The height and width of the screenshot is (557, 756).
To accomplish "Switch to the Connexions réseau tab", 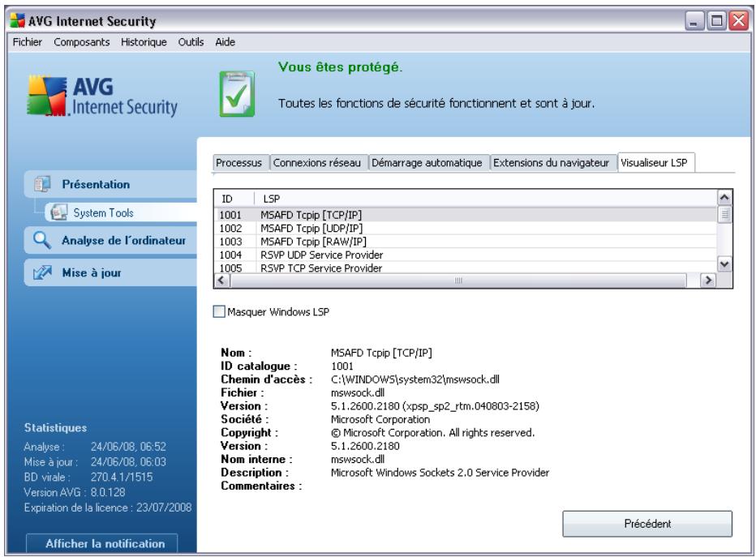I will 317,163.
